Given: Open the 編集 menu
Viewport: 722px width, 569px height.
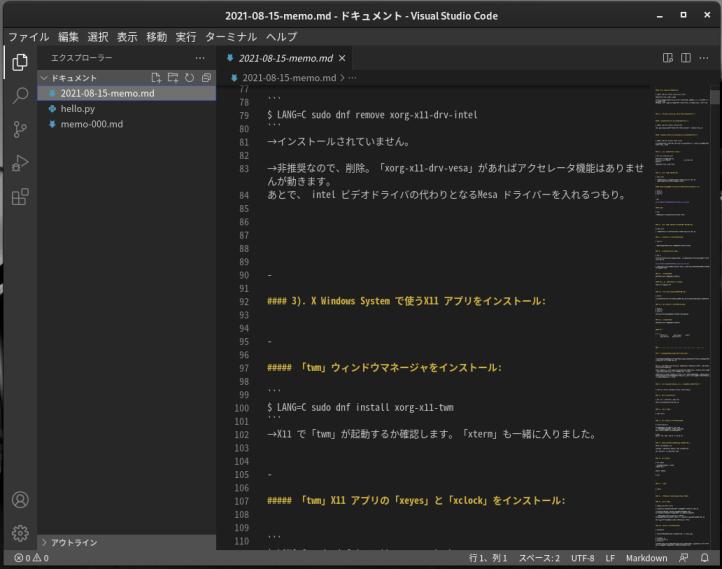Looking at the screenshot, I should pyautogui.click(x=68, y=37).
